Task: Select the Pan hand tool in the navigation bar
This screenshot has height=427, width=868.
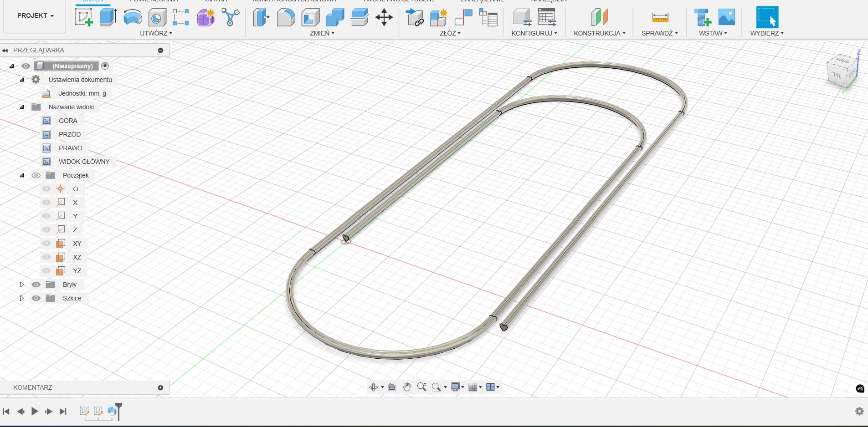Action: coord(406,387)
